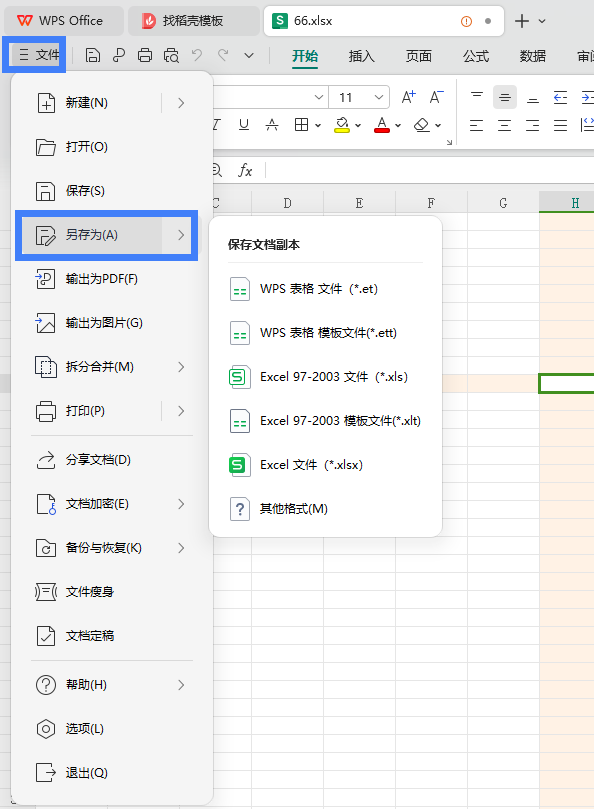This screenshot has height=809, width=594.
Task: Click the fx insert function icon
Action: (x=245, y=170)
